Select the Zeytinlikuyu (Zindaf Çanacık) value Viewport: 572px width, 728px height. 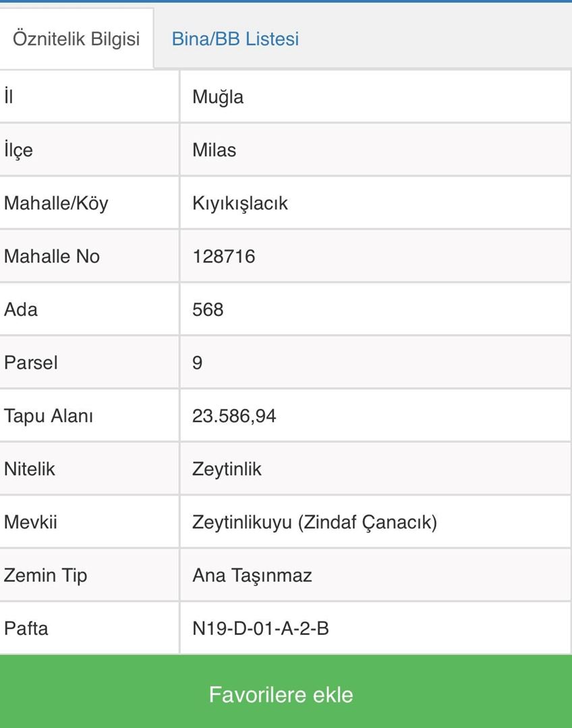(314, 522)
